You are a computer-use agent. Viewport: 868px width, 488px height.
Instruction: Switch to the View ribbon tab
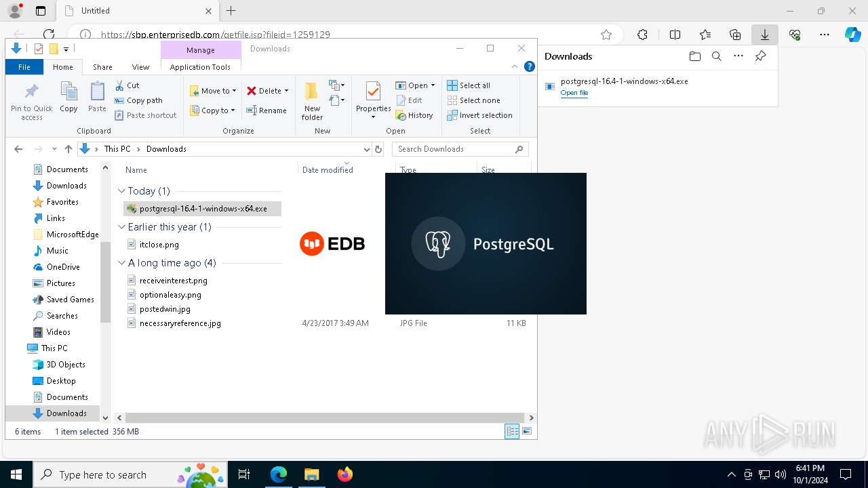[140, 67]
